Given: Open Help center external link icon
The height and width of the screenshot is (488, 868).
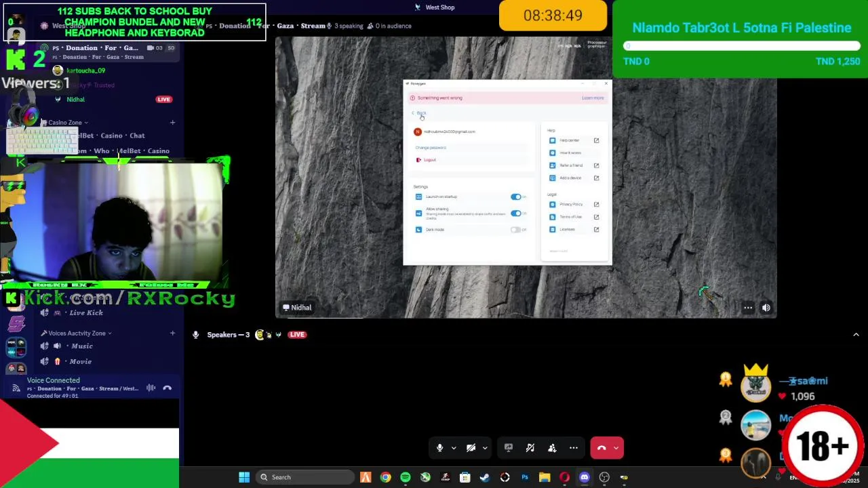Looking at the screenshot, I should pyautogui.click(x=597, y=140).
